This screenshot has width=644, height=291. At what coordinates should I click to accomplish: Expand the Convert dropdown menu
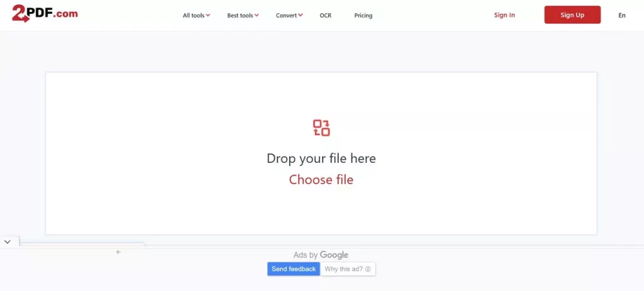[x=289, y=16]
